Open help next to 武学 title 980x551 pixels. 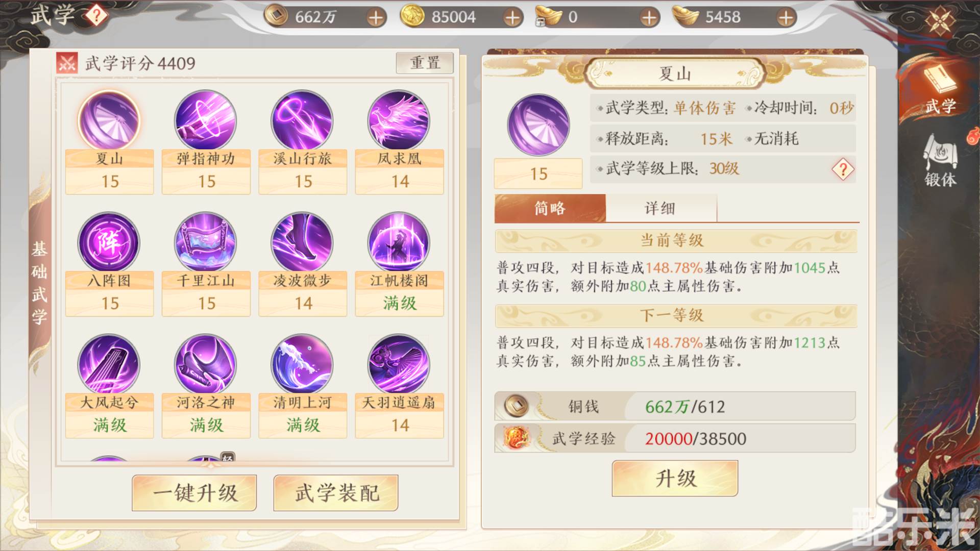point(96,16)
